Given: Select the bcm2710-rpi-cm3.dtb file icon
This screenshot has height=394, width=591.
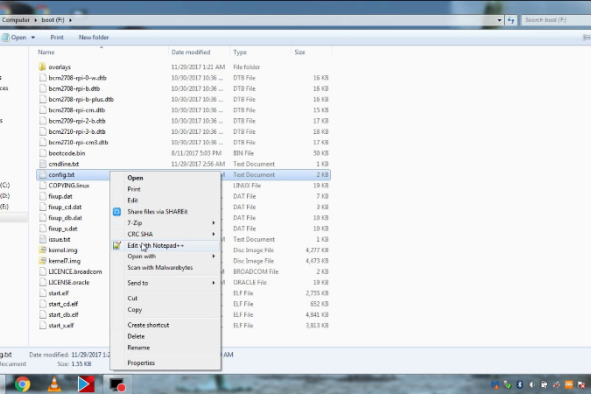Looking at the screenshot, I should pyautogui.click(x=43, y=142).
